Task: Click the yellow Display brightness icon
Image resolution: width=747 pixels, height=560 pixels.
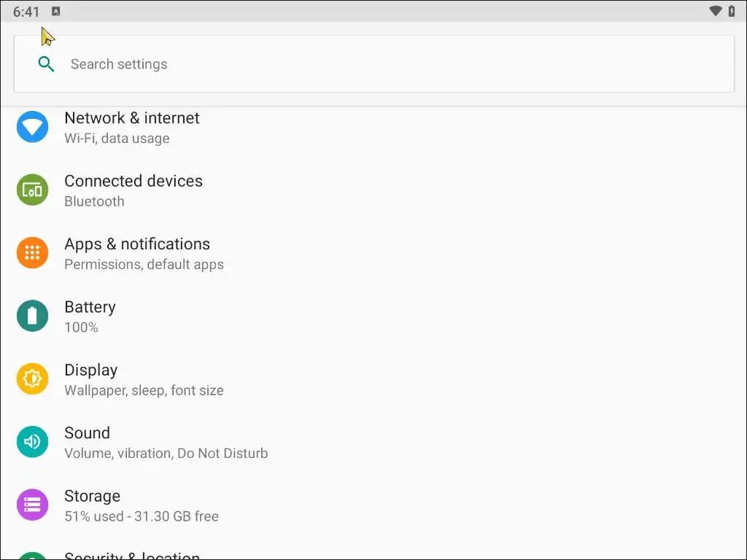Action: click(33, 379)
